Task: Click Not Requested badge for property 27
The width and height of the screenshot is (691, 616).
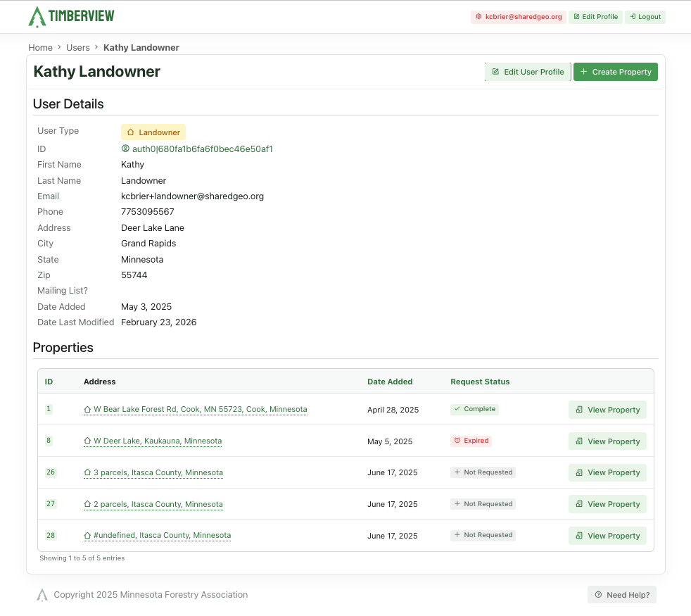Action: click(x=483, y=504)
